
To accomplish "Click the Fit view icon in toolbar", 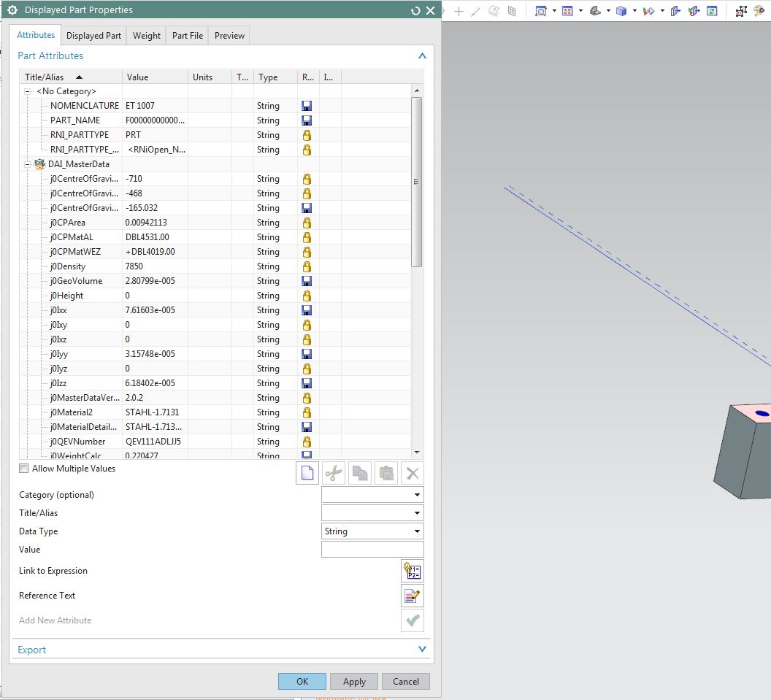I will tap(567, 11).
